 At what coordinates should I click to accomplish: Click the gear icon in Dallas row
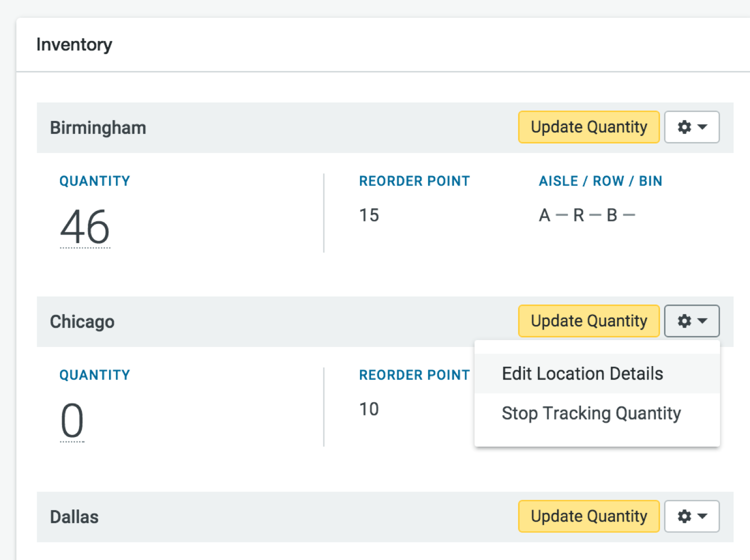point(684,516)
